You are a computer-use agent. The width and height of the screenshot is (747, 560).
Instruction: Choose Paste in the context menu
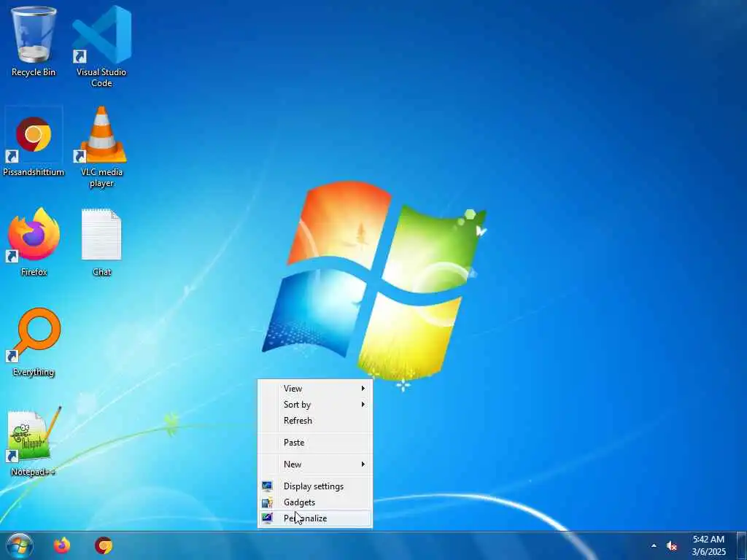315,443
